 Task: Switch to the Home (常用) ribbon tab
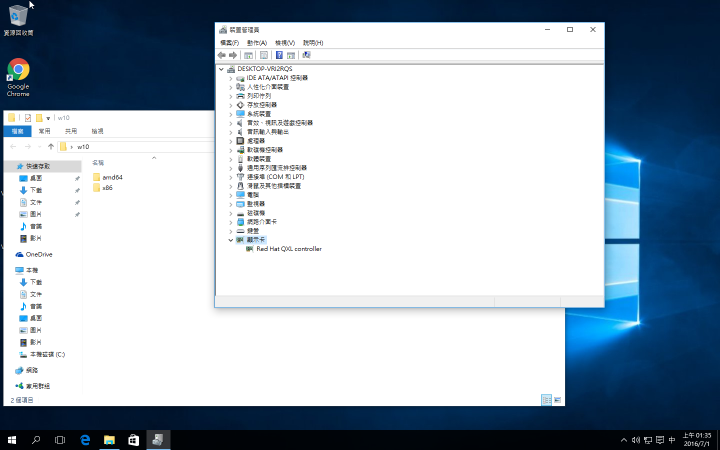coord(45,131)
